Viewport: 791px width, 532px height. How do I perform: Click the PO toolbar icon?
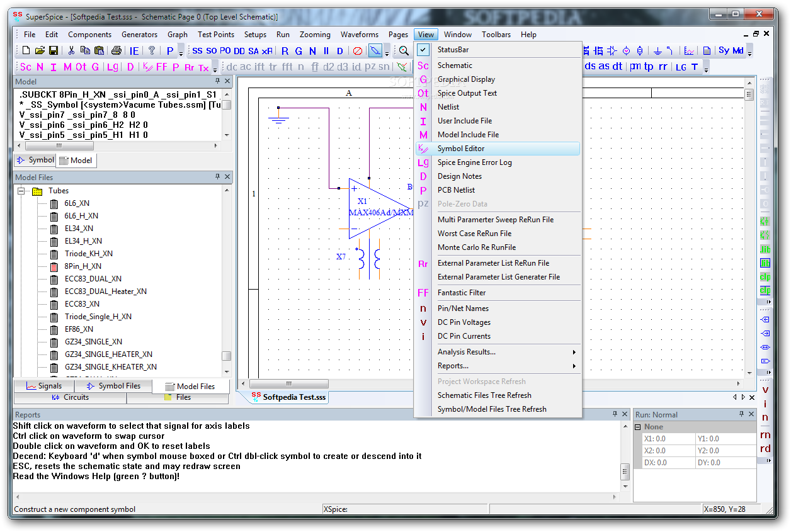[225, 51]
